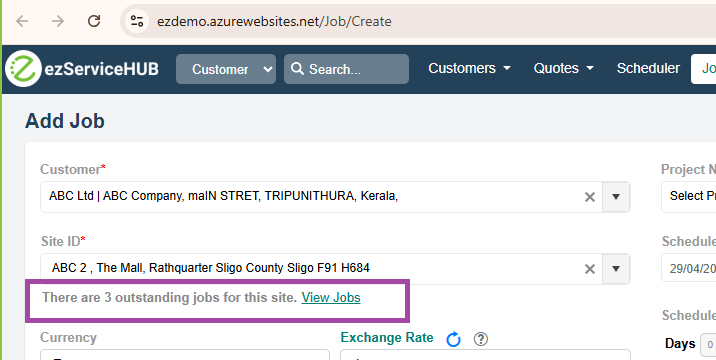Clear the selected Site ID with the X
The image size is (716, 360).
(x=590, y=269)
